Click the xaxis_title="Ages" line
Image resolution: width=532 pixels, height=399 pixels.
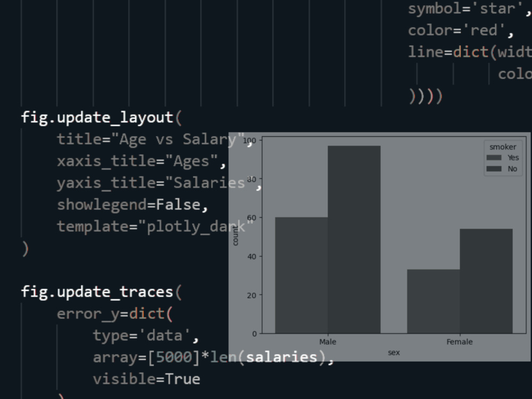[141, 161]
